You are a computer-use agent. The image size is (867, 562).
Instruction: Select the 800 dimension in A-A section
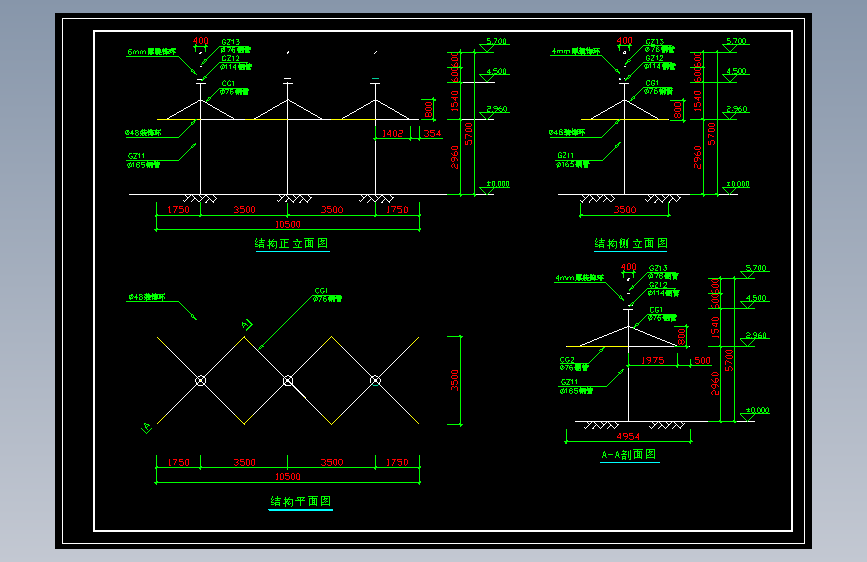(x=682, y=336)
